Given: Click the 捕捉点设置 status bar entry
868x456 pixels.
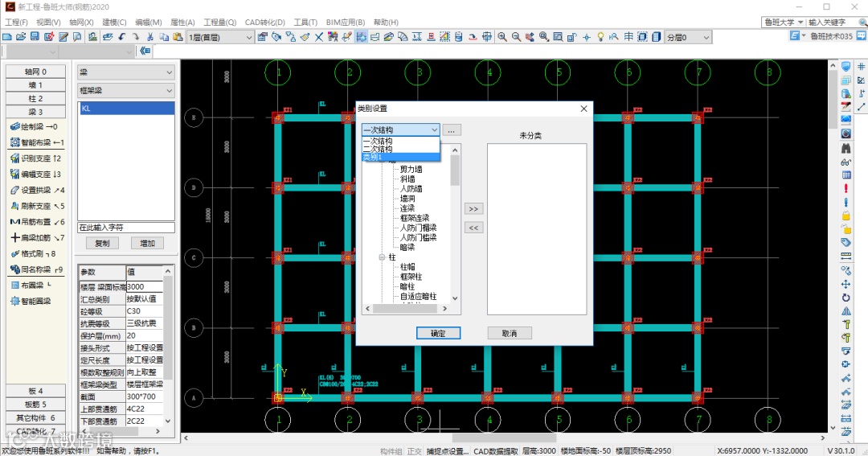Looking at the screenshot, I should [x=448, y=451].
